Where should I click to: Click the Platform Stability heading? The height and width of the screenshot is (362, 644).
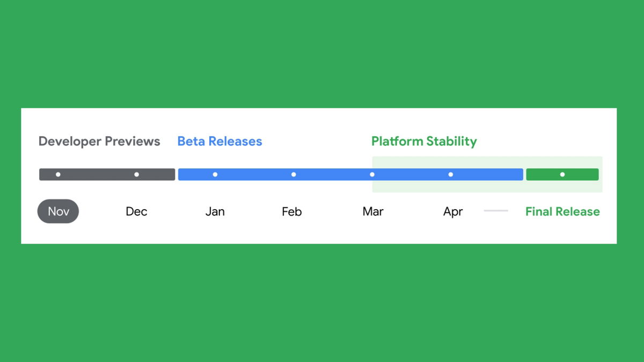(x=424, y=142)
